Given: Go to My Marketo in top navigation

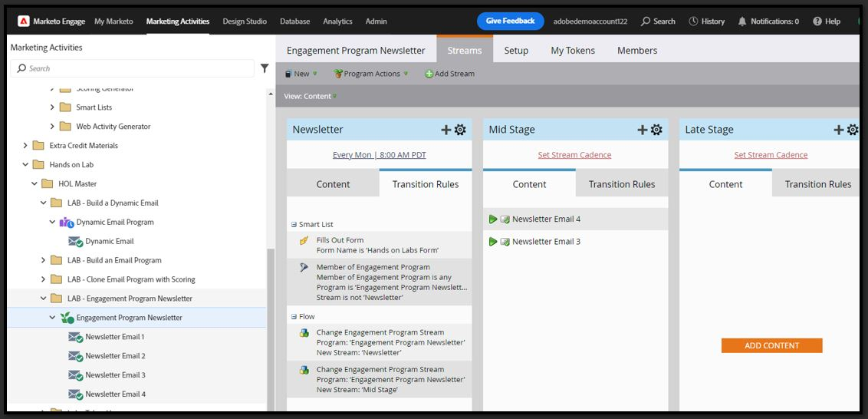Looking at the screenshot, I should [x=113, y=21].
